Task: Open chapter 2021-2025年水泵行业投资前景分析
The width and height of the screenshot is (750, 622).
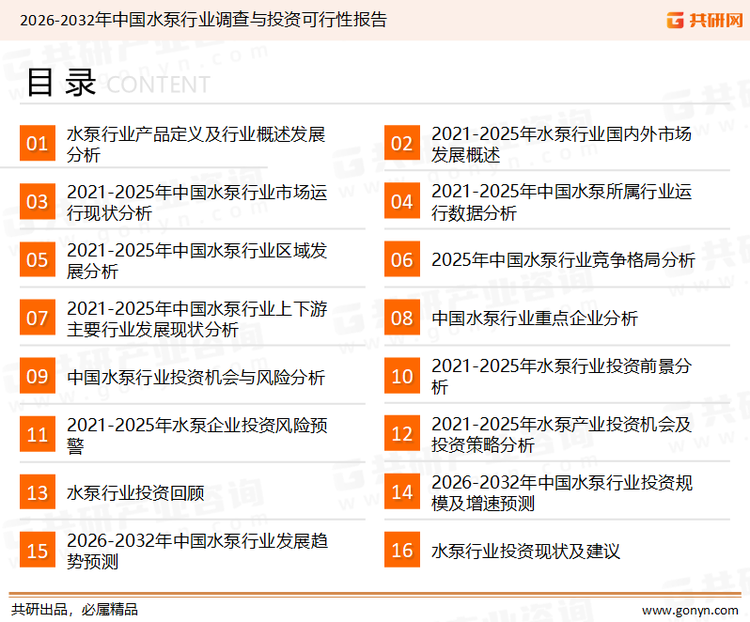Action: click(x=561, y=377)
